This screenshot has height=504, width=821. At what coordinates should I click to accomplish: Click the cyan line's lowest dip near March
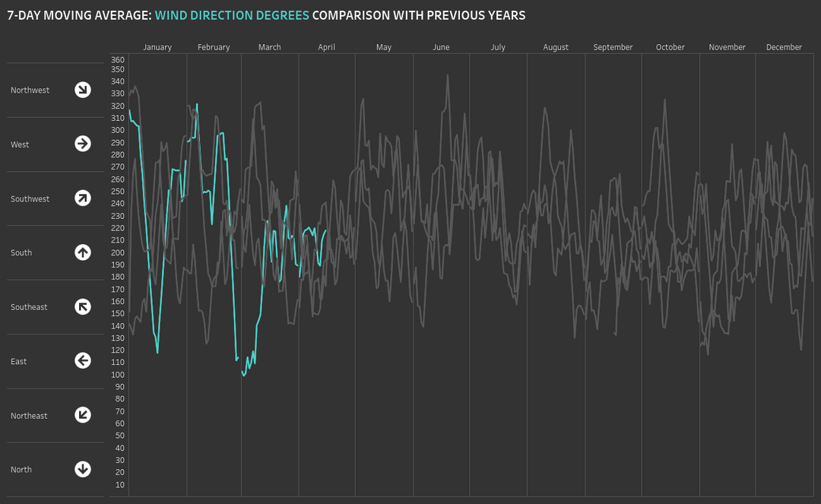point(244,375)
